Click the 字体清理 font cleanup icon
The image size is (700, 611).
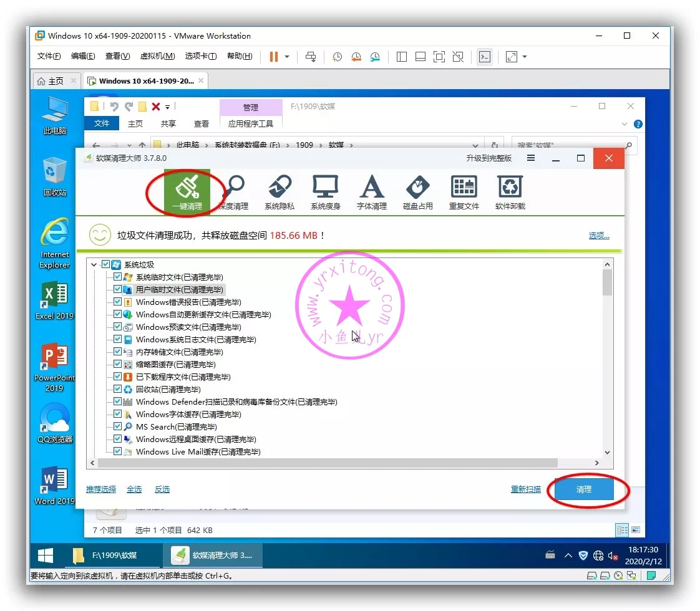(371, 191)
